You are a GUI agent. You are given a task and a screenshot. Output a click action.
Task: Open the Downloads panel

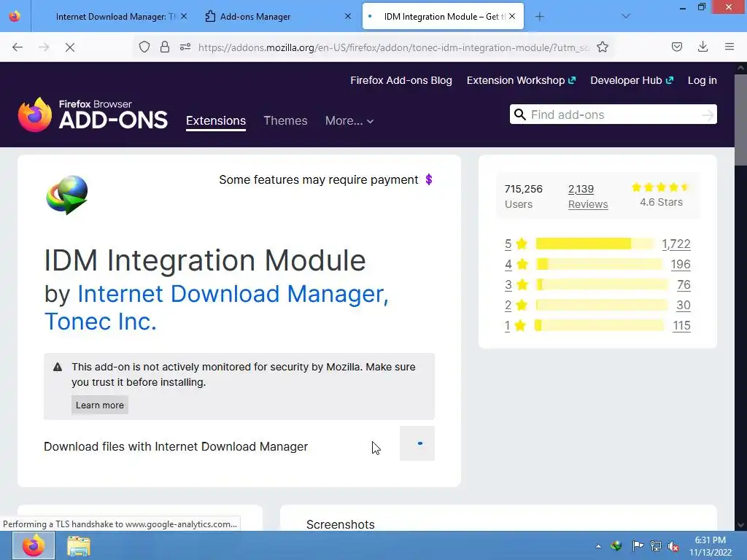click(x=703, y=47)
